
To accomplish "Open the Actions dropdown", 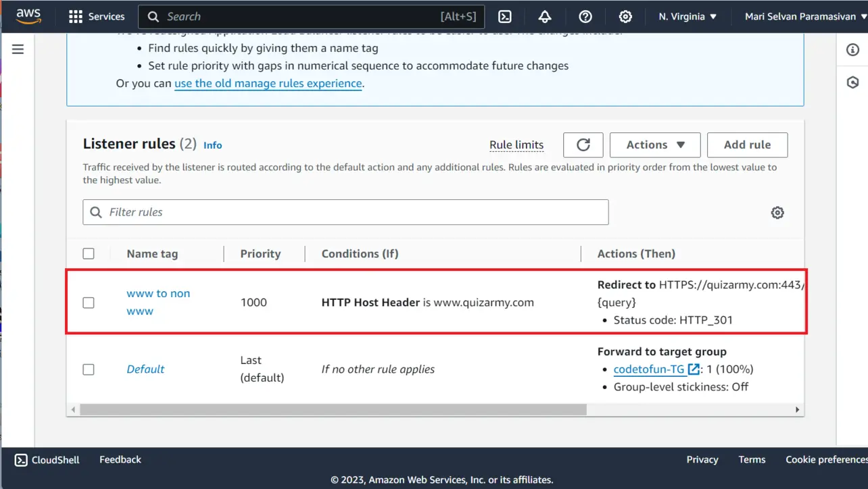I will 655,145.
